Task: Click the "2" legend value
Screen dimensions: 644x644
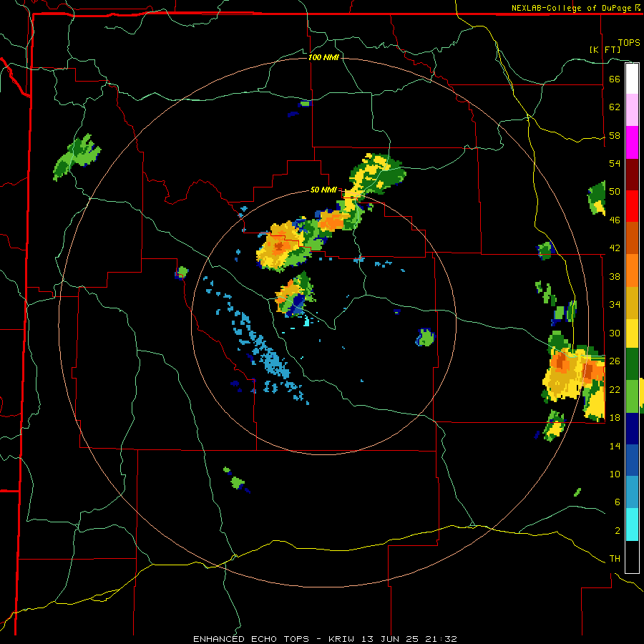Action: coord(617,531)
